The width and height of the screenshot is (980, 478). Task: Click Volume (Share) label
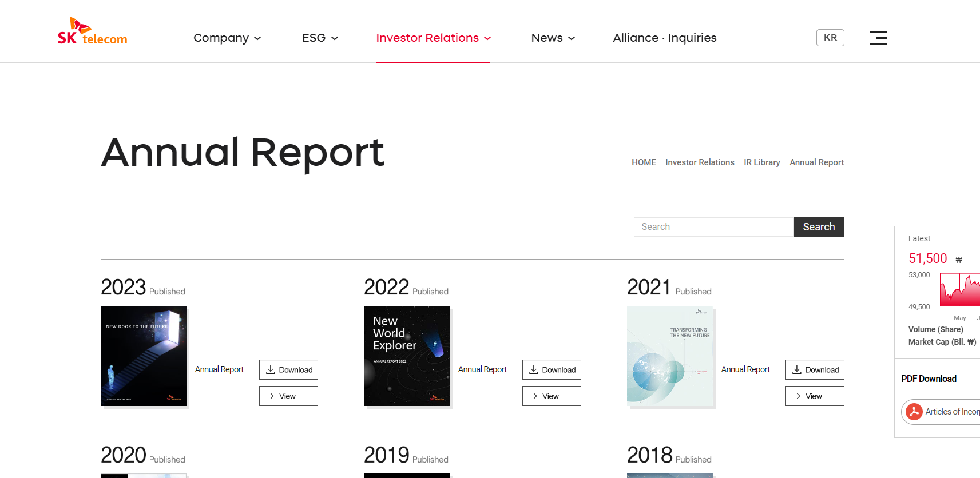(x=935, y=329)
